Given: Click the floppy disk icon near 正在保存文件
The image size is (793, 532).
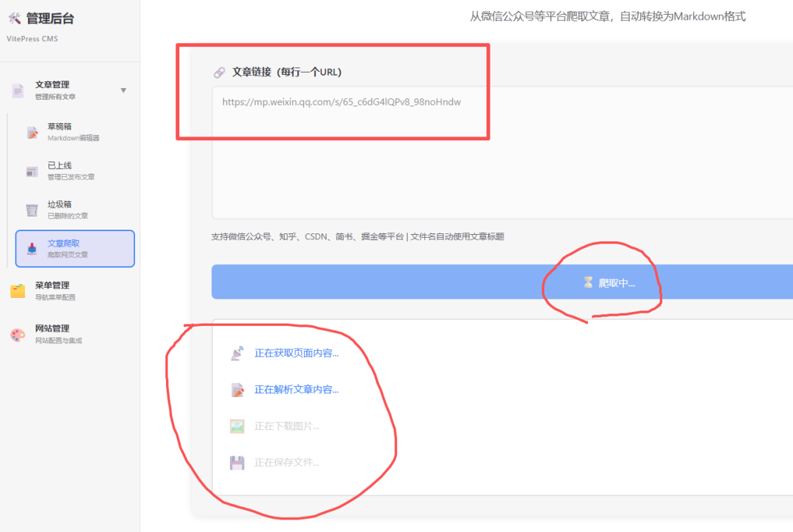Looking at the screenshot, I should click(238, 462).
